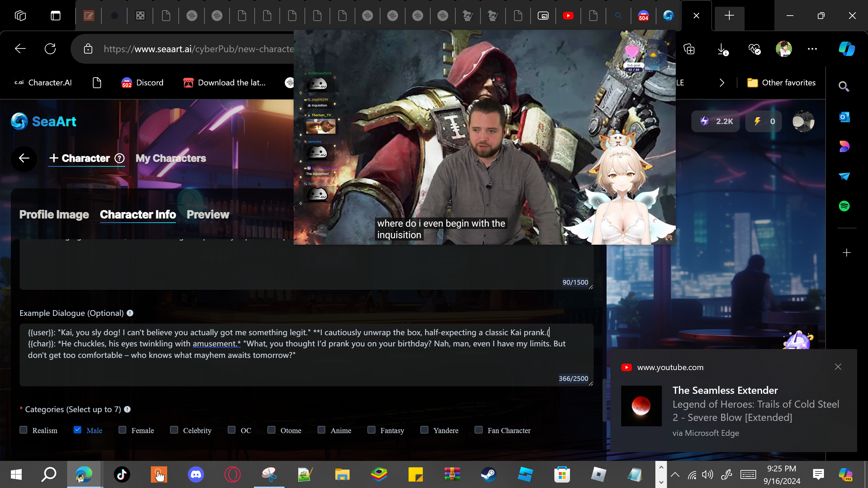
Task: Dismiss the YouTube media notification
Action: [838, 367]
